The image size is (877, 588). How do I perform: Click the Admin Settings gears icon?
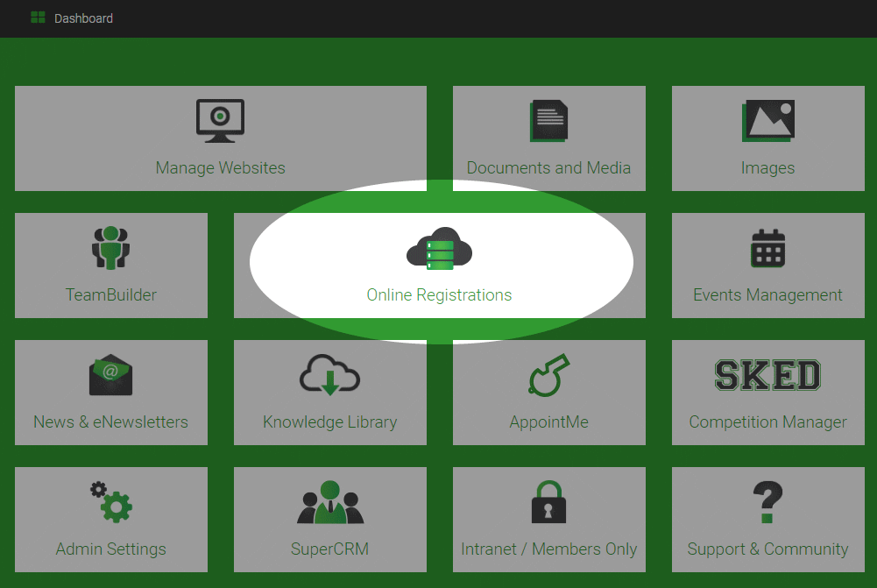(111, 502)
